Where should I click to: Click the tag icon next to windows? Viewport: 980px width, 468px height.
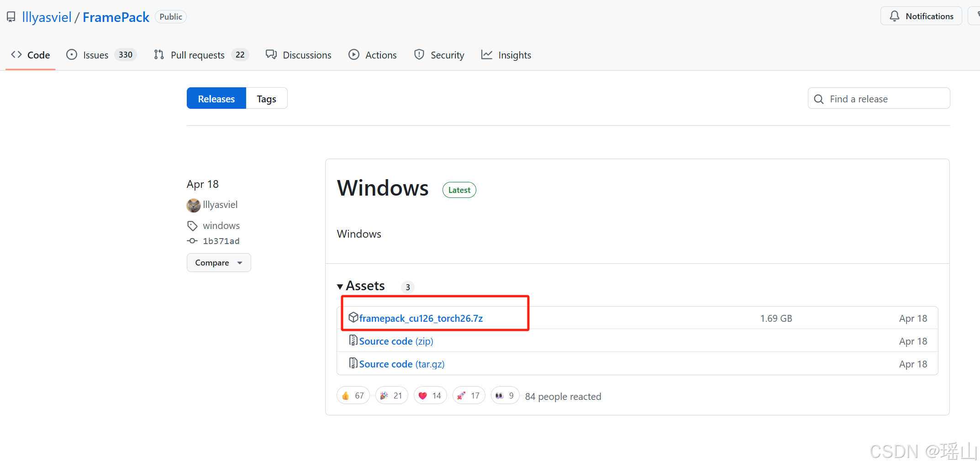pos(192,226)
